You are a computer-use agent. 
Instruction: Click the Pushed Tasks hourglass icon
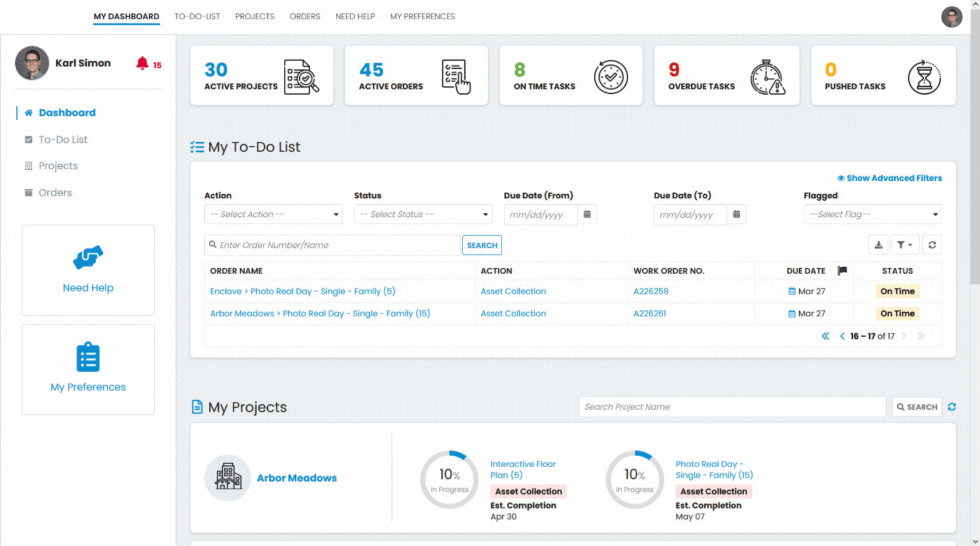tap(924, 76)
